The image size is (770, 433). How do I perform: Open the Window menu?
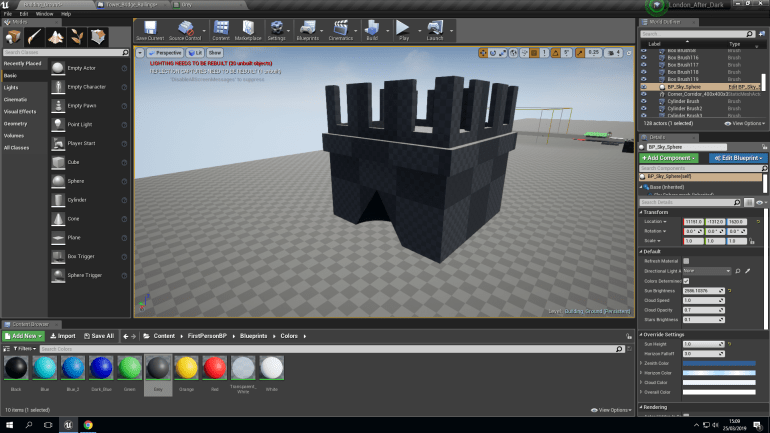click(x=44, y=14)
